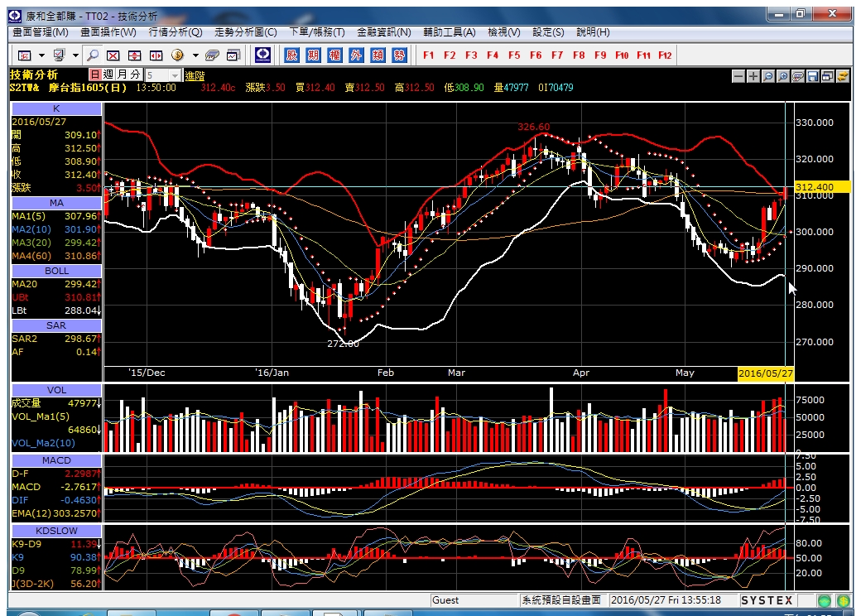Viewport: 861px width, 616px height.
Task: Click the blue 勢 trend button
Action: coord(399,55)
